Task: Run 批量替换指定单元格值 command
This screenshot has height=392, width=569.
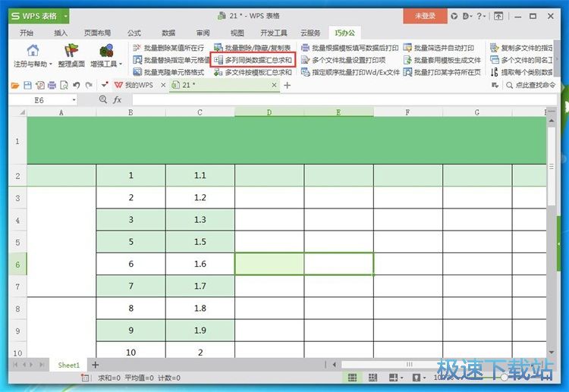Action: tap(171, 60)
